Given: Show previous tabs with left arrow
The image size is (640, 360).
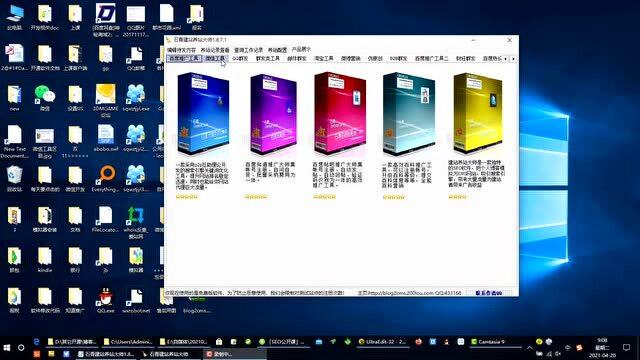Looking at the screenshot, I should click(x=506, y=59).
